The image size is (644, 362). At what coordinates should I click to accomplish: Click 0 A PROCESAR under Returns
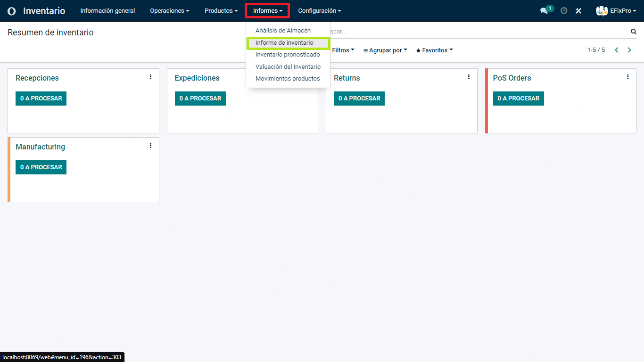click(359, 99)
